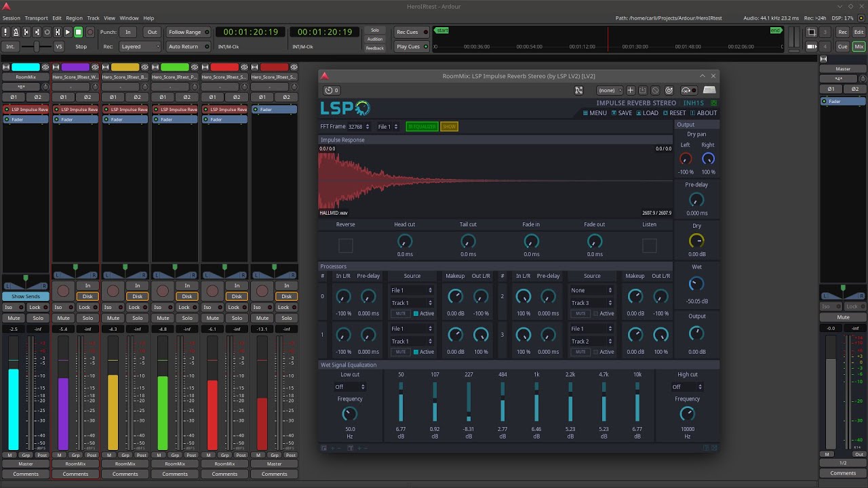Open ABOUT in LSP plugin header

(x=704, y=113)
